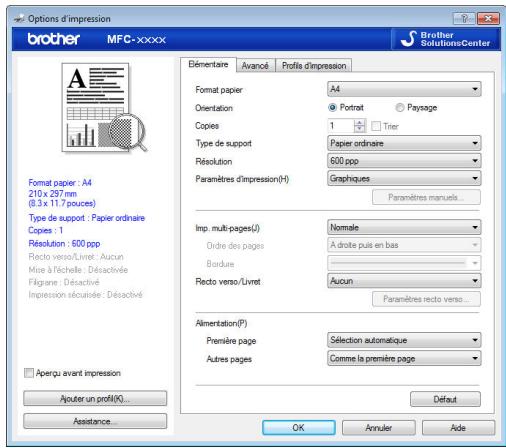Open the Première page source dropdown

tap(404, 340)
